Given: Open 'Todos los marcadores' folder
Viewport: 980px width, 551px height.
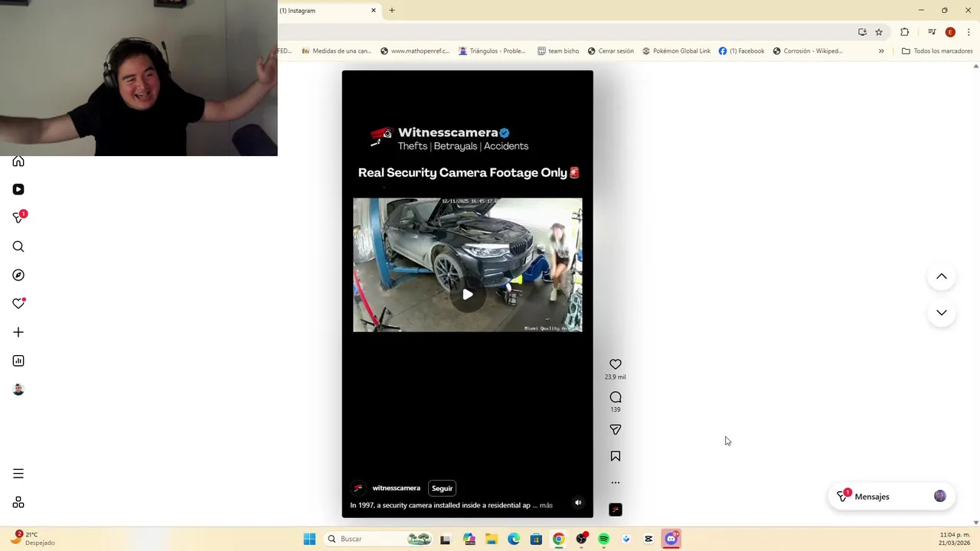Looking at the screenshot, I should [937, 51].
